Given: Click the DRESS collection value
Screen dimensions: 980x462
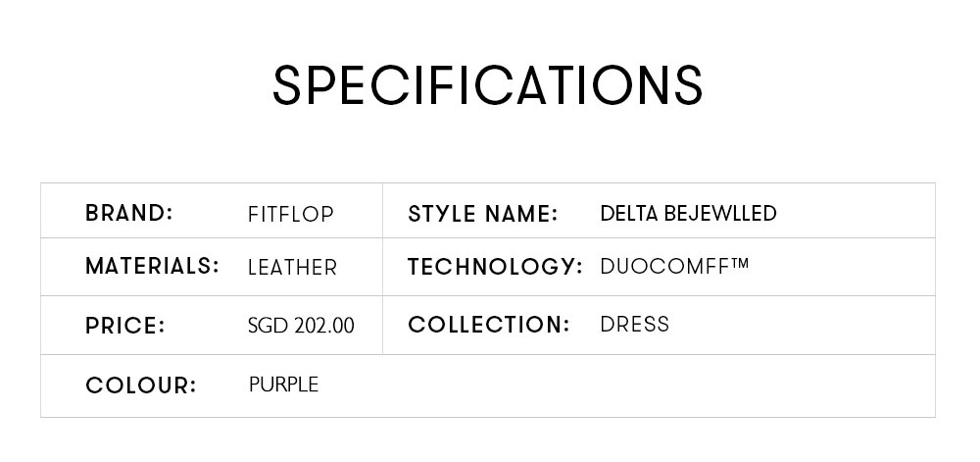Looking at the screenshot, I should 634,325.
